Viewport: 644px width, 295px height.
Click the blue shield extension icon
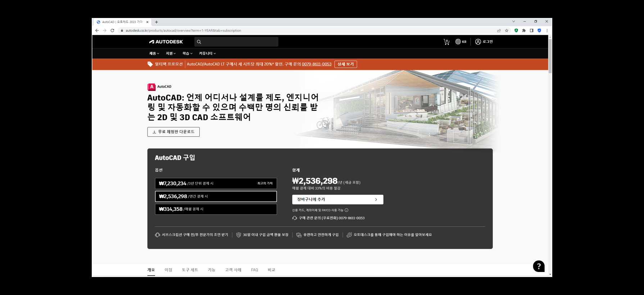pyautogui.click(x=539, y=31)
